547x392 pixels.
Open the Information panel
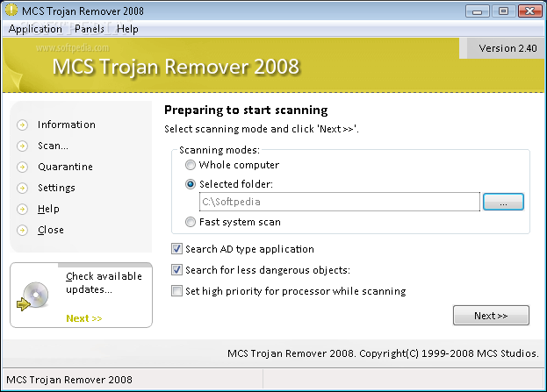pos(66,125)
